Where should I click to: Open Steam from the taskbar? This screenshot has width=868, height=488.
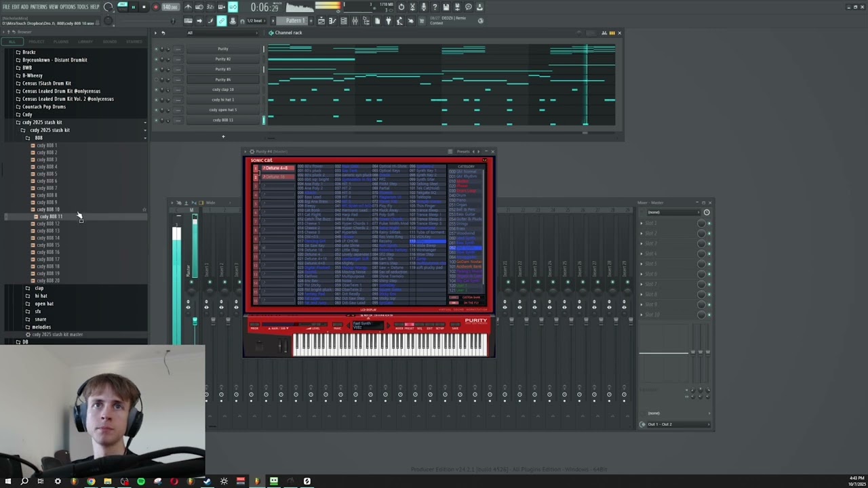click(206, 481)
